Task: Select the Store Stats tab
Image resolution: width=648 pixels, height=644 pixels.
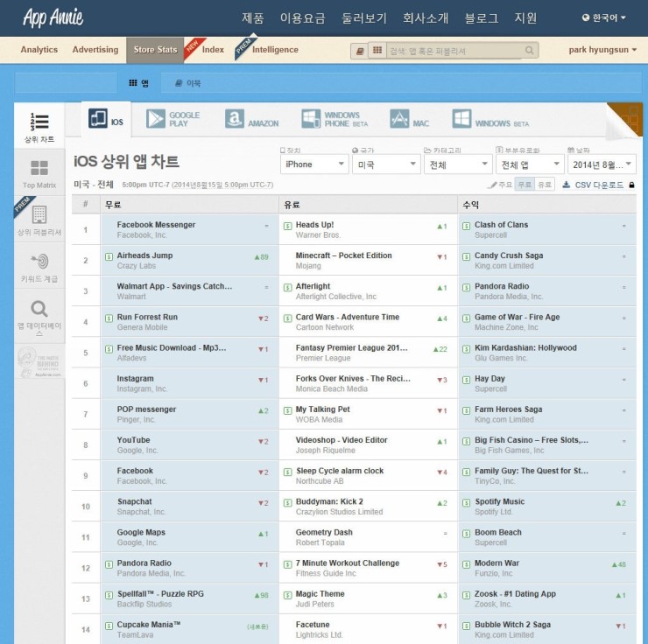Action: (155, 50)
